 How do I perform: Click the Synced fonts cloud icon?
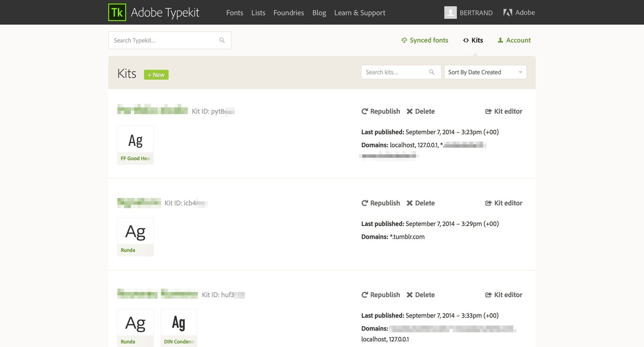tap(404, 40)
